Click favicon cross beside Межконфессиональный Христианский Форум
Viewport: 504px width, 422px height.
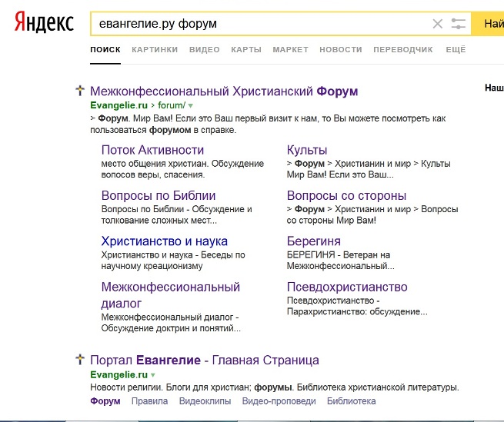(79, 91)
